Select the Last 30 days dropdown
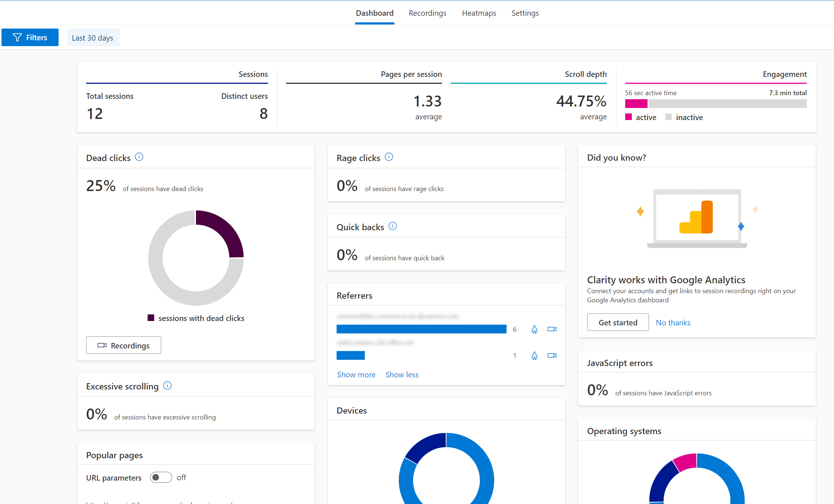Viewport: 834px width, 504px height. [92, 37]
